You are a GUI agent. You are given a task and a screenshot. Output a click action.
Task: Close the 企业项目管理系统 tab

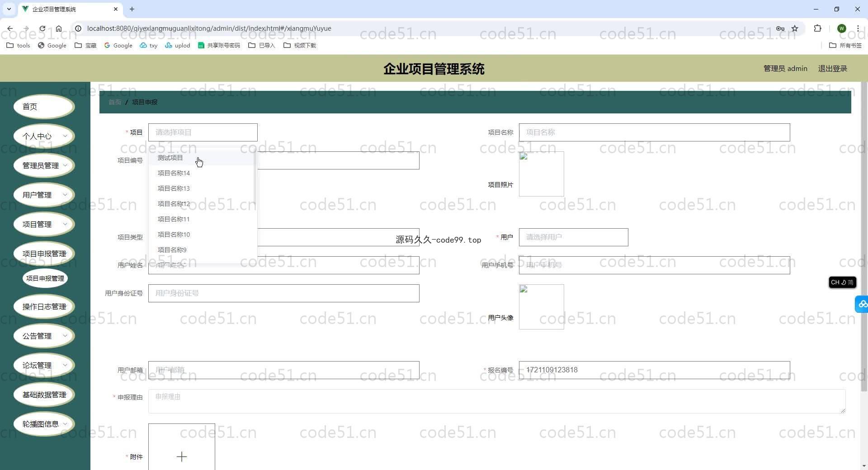[116, 9]
